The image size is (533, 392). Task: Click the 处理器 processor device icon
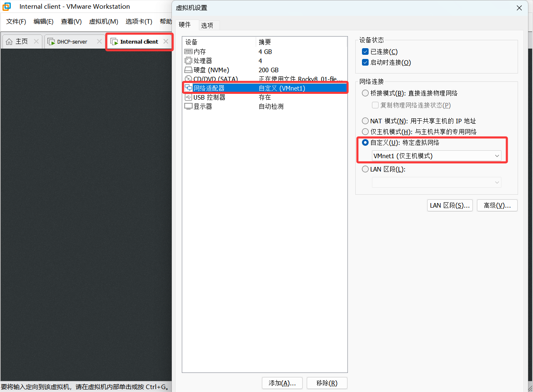click(x=188, y=61)
